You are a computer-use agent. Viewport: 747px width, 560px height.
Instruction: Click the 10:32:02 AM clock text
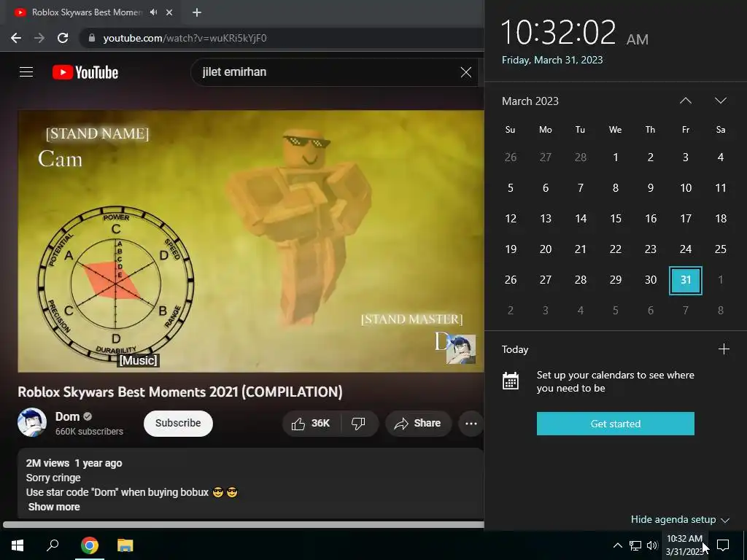[575, 33]
